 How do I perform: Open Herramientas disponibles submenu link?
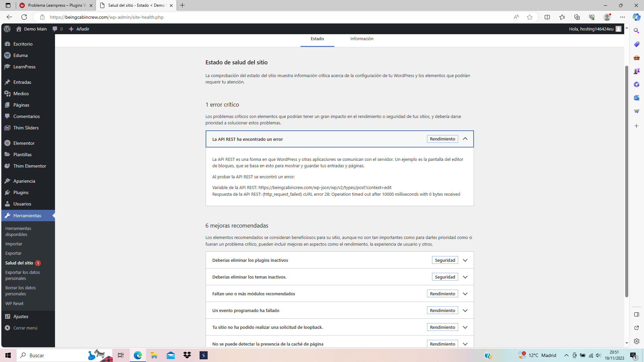tap(18, 231)
